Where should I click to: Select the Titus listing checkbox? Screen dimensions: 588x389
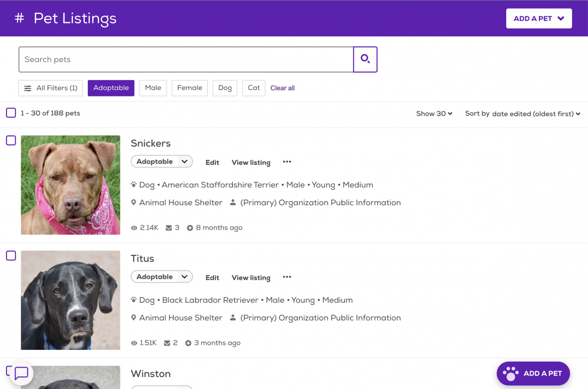click(x=11, y=256)
